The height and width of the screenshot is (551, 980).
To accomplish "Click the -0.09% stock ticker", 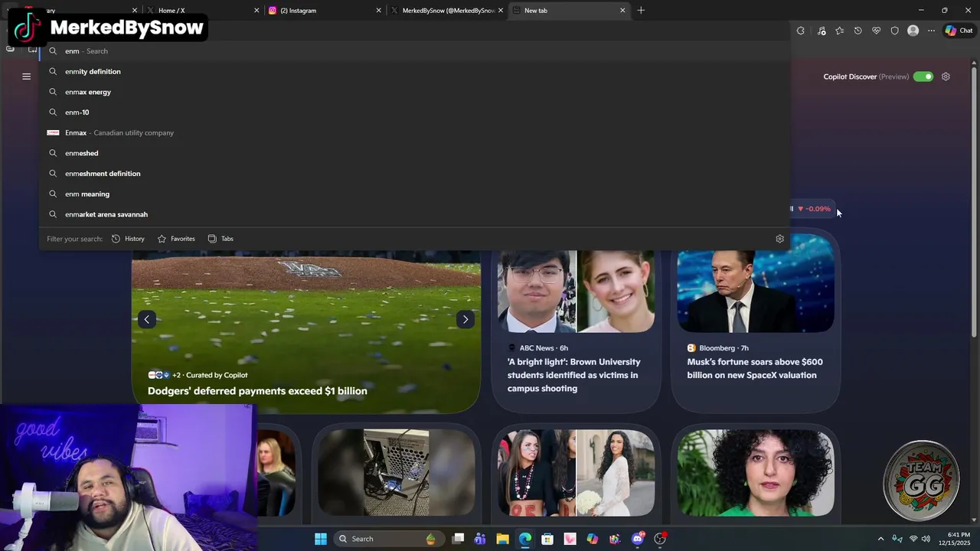I will pos(814,209).
